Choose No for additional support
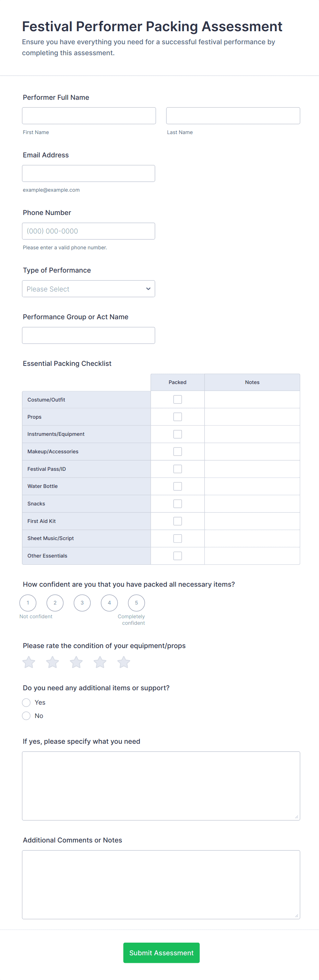319x980 pixels. (26, 716)
